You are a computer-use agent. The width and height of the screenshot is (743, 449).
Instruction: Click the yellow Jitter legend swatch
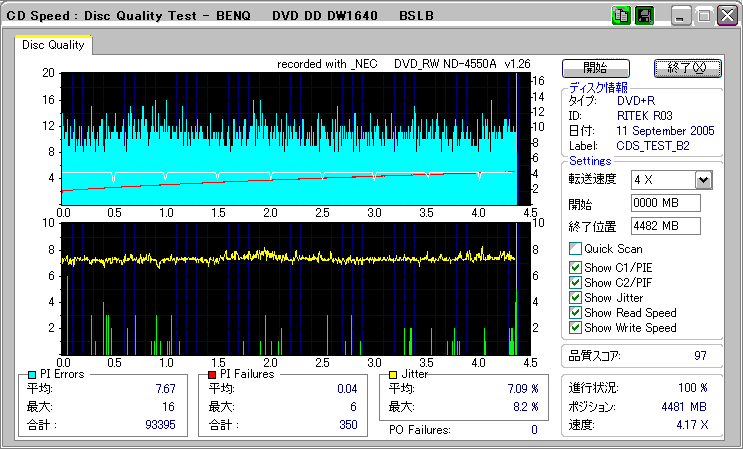click(x=394, y=374)
